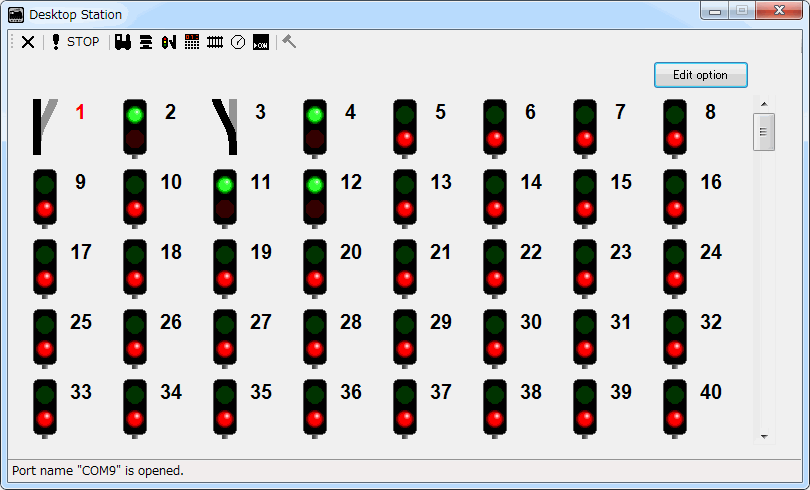Click signal icon number 9
Screen dimensions: 810x490
click(x=45, y=198)
